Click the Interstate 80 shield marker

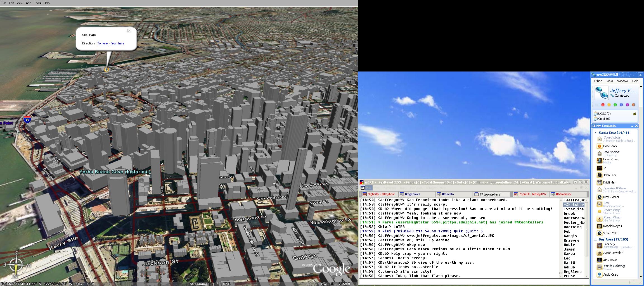[x=27, y=120]
